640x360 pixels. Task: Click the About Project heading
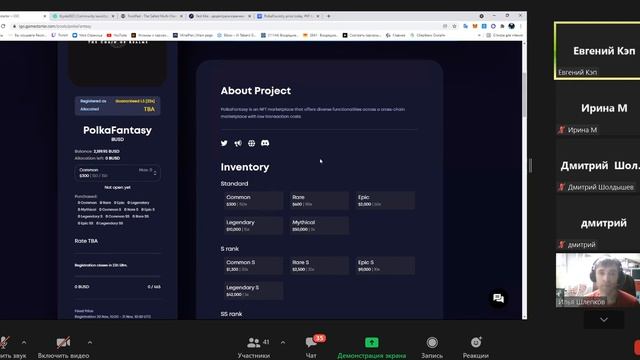click(x=256, y=91)
